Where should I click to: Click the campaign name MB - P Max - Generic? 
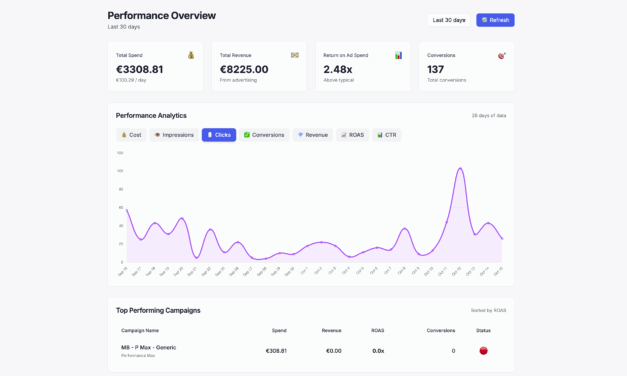[x=148, y=347]
